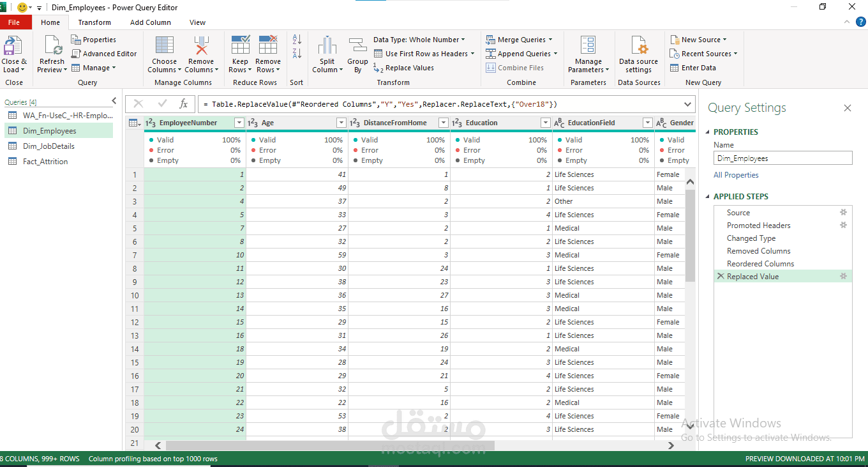Open the EmployeeNumber column filter dropdown

pos(239,123)
